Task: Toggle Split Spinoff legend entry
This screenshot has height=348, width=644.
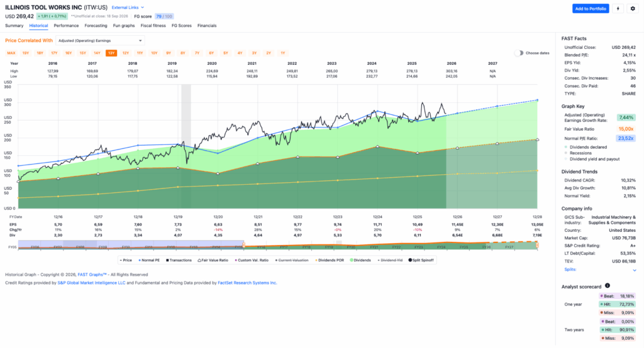Action: point(421,260)
